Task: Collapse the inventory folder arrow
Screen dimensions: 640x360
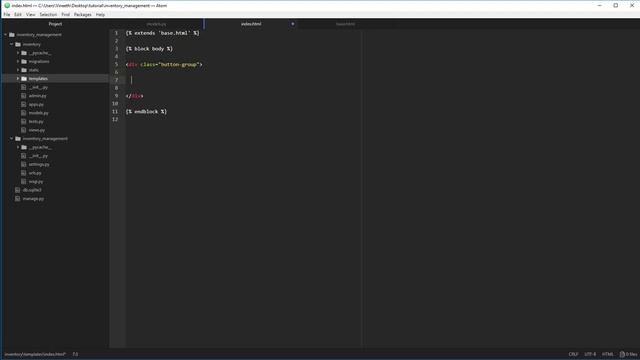Action: pyautogui.click(x=12, y=44)
